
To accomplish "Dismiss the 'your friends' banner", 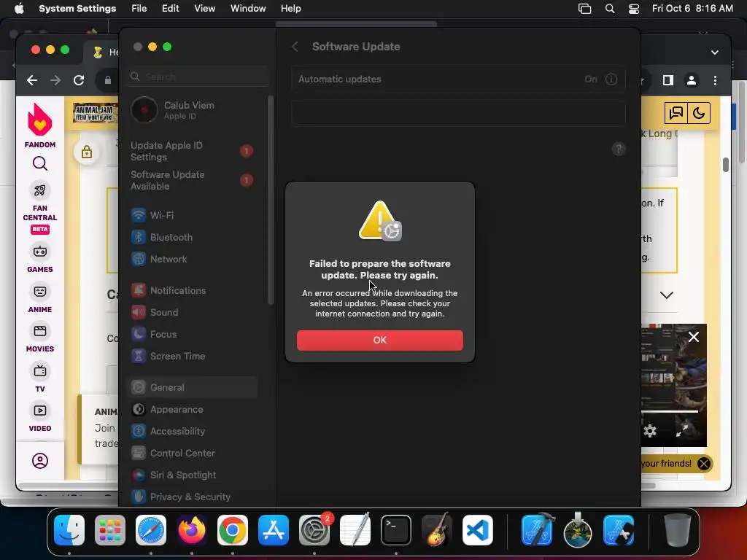I will tap(704, 464).
